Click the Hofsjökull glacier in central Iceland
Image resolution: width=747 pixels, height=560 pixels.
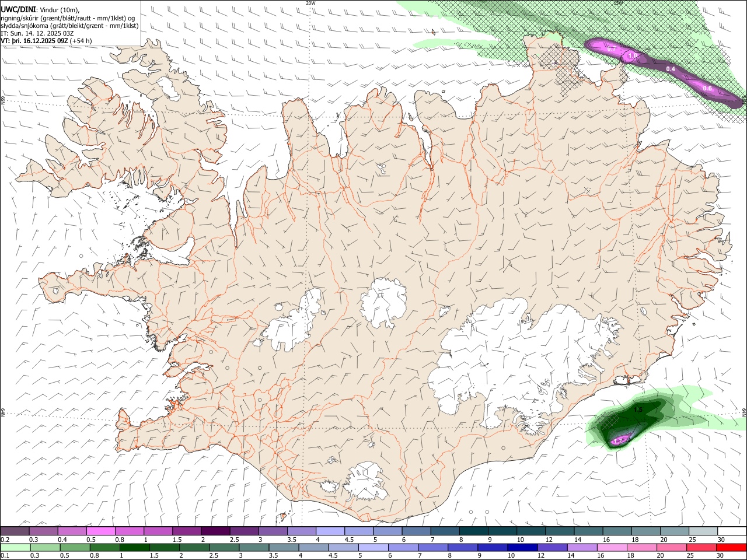click(383, 302)
